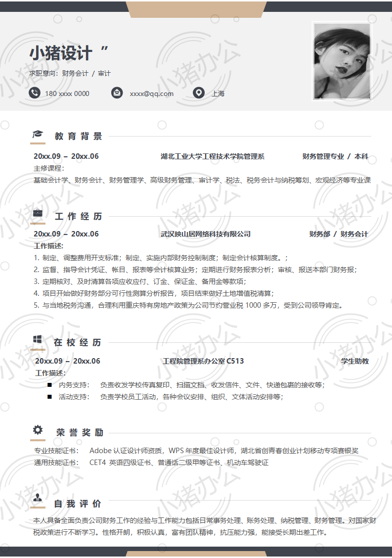Click 湖北工业大学工程技术学院管理系
Viewport: 392px width, 558px height.
point(213,156)
